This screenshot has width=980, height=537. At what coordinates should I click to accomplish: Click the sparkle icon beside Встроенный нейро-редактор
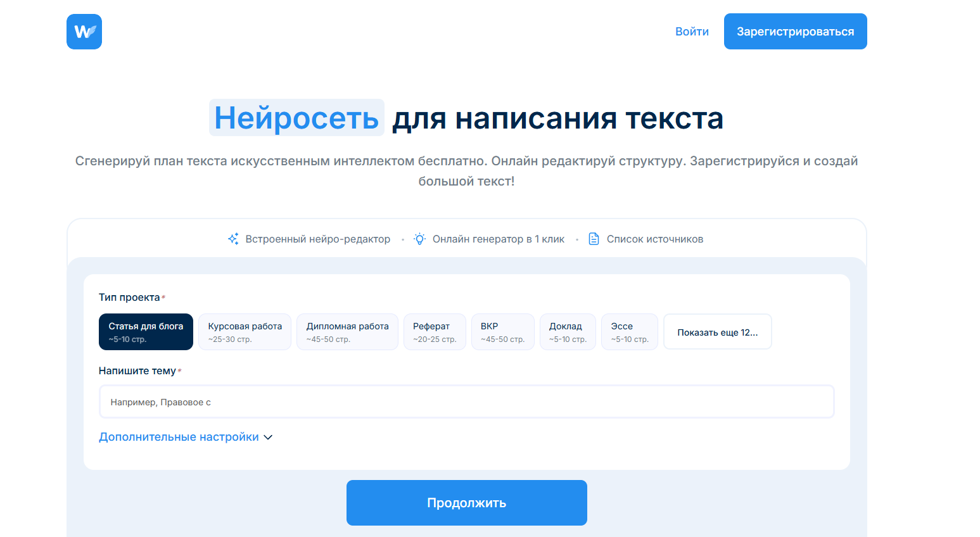pos(233,239)
